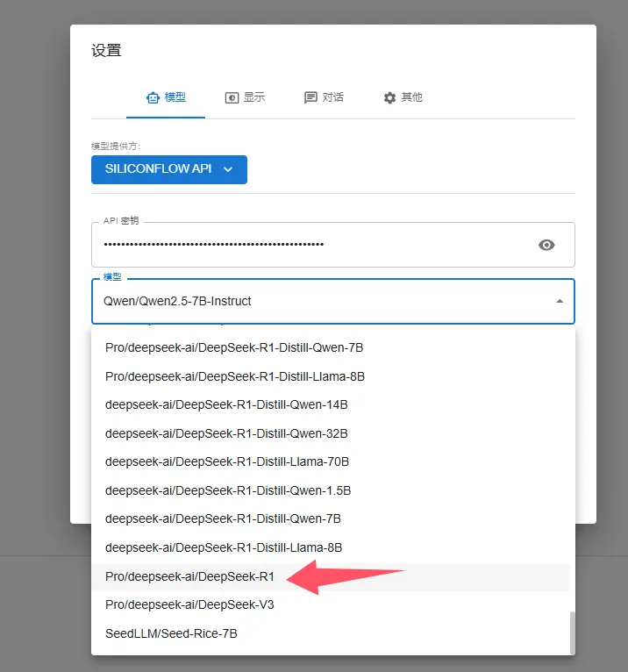628x672 pixels.
Task: Click the Qwen/Qwen2.5-7B-Instruct model combo box
Action: click(332, 301)
